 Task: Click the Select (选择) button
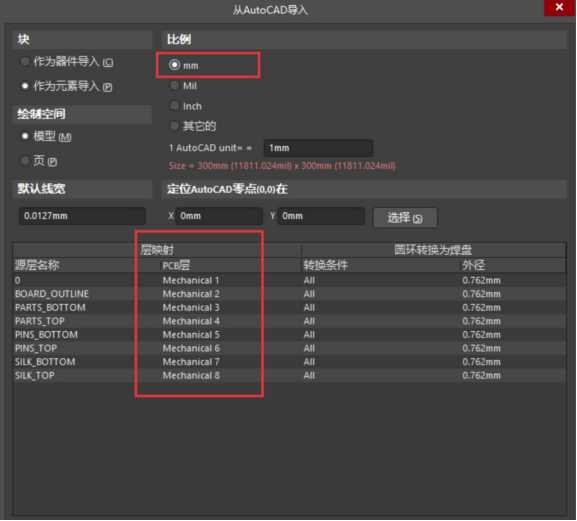coord(405,218)
